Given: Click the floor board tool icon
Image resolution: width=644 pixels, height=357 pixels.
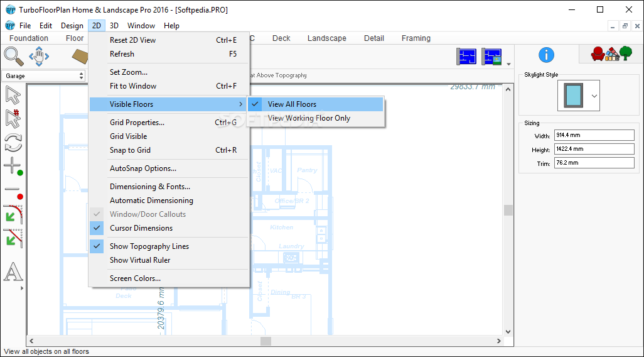Looking at the screenshot, I should coord(80,57).
